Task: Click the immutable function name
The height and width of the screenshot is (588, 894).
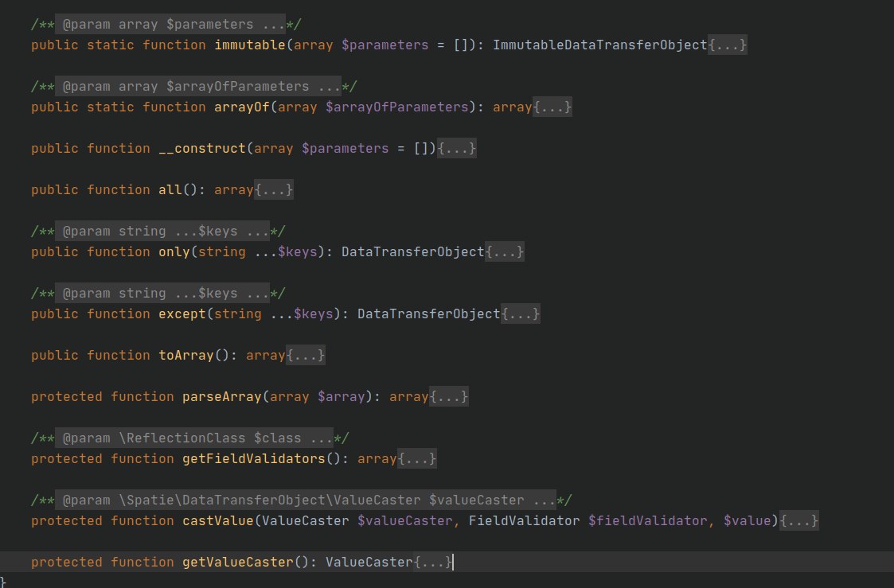Action: pyautogui.click(x=250, y=45)
